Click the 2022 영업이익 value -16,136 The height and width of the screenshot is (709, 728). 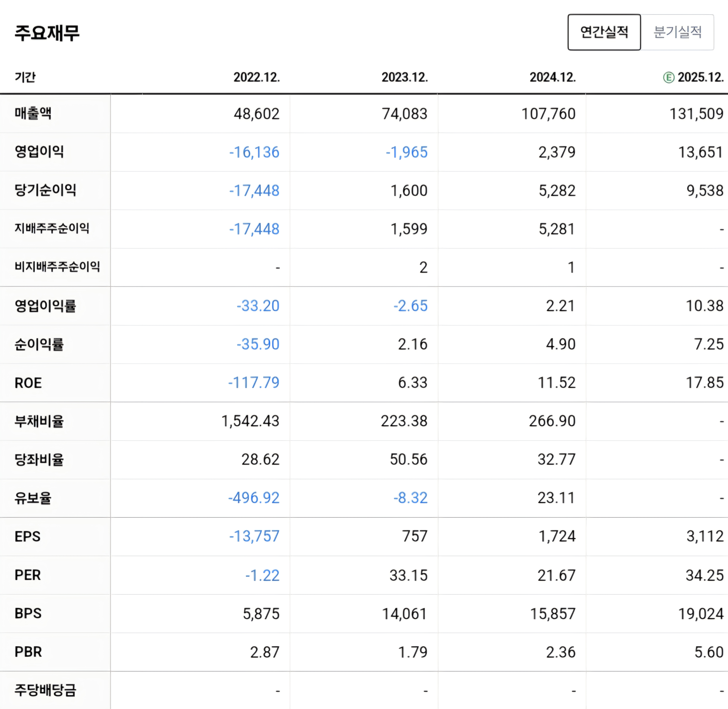tap(254, 152)
